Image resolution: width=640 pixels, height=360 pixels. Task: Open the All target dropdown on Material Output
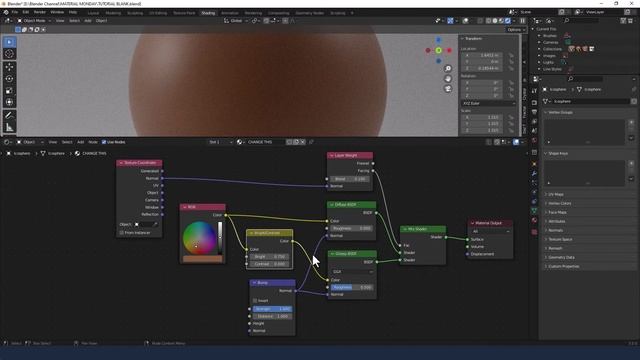(x=490, y=231)
